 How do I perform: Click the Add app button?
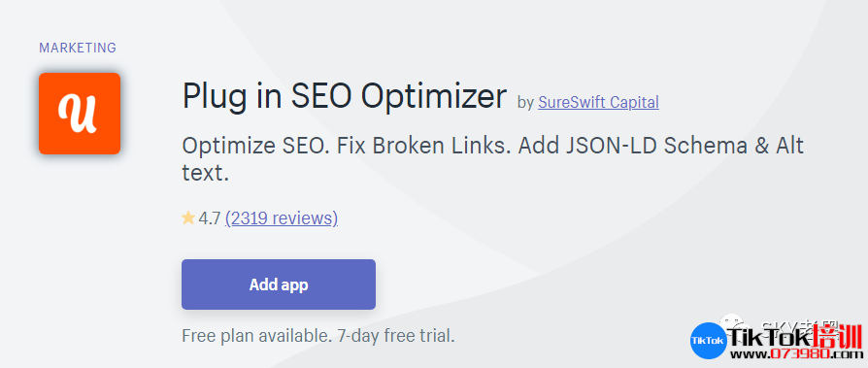pyautogui.click(x=279, y=284)
